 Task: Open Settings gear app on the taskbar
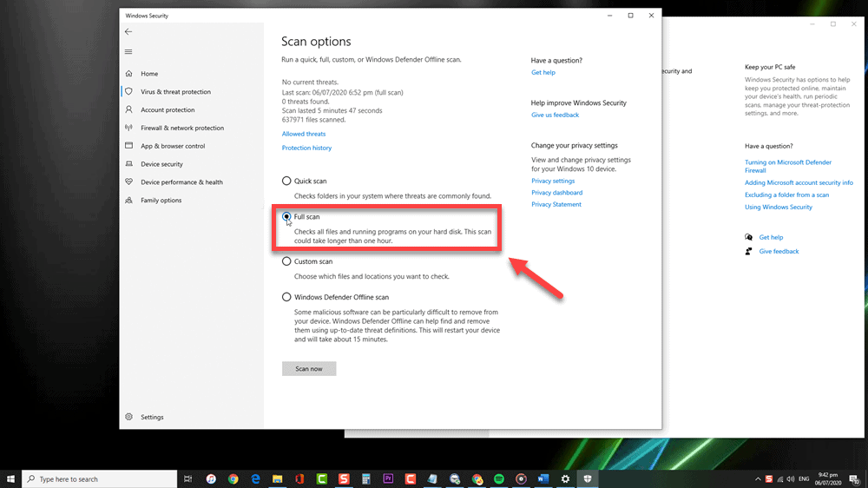(565, 478)
